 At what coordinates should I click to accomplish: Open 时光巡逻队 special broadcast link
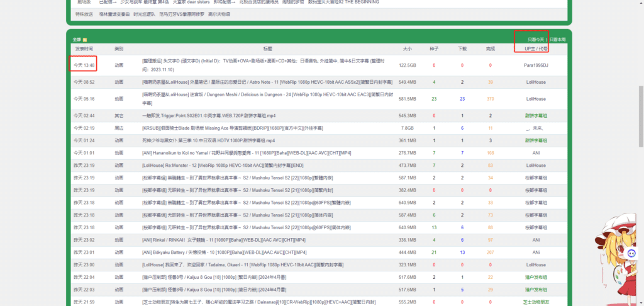(145, 14)
